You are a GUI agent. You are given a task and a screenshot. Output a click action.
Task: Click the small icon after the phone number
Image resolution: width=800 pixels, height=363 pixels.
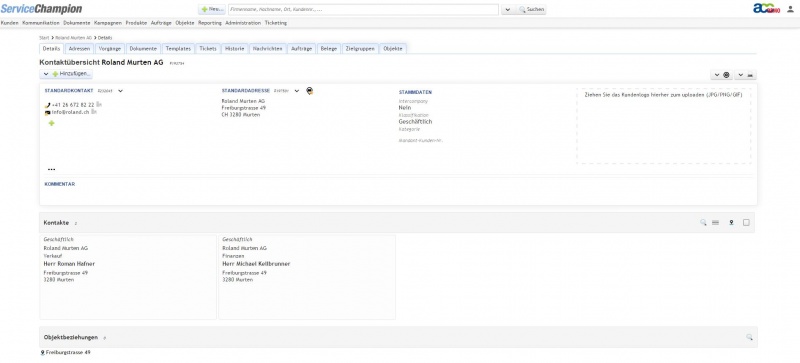coord(99,105)
